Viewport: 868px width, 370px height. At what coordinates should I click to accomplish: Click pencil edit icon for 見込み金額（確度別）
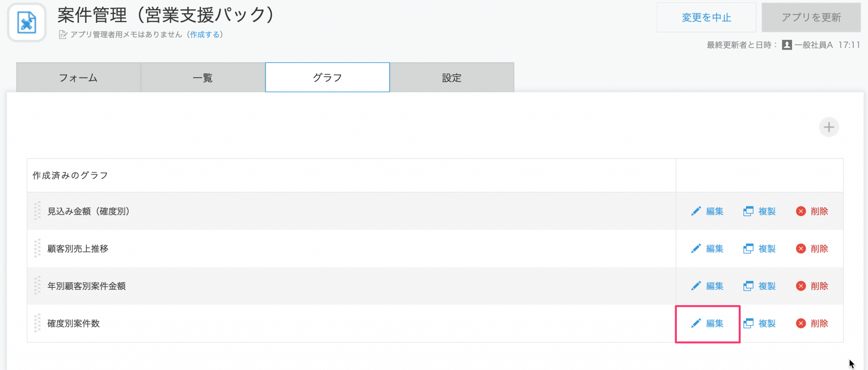[x=696, y=211]
